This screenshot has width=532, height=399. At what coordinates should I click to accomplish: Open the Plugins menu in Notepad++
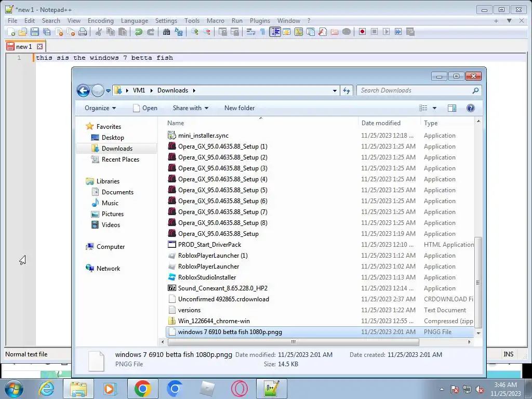[x=260, y=21]
